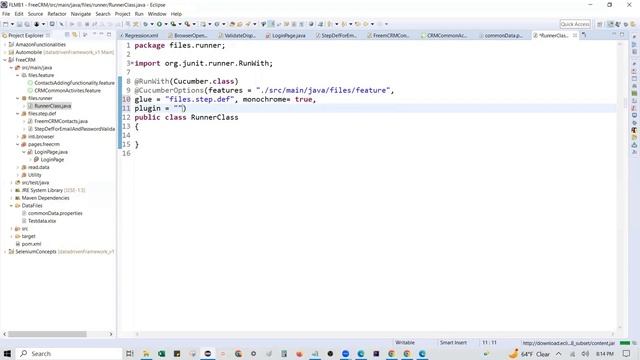Click Smart Insert in the status bar
640x360 pixels.
click(453, 342)
